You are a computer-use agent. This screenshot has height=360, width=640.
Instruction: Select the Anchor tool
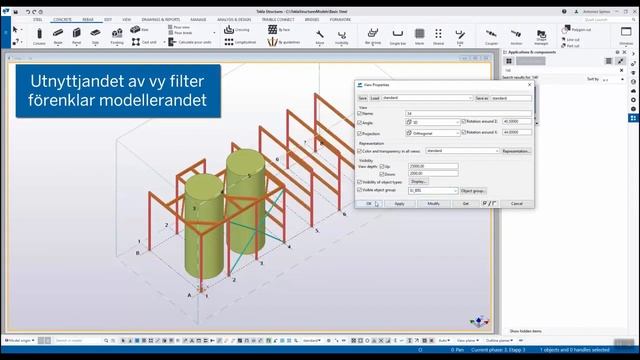[516, 37]
